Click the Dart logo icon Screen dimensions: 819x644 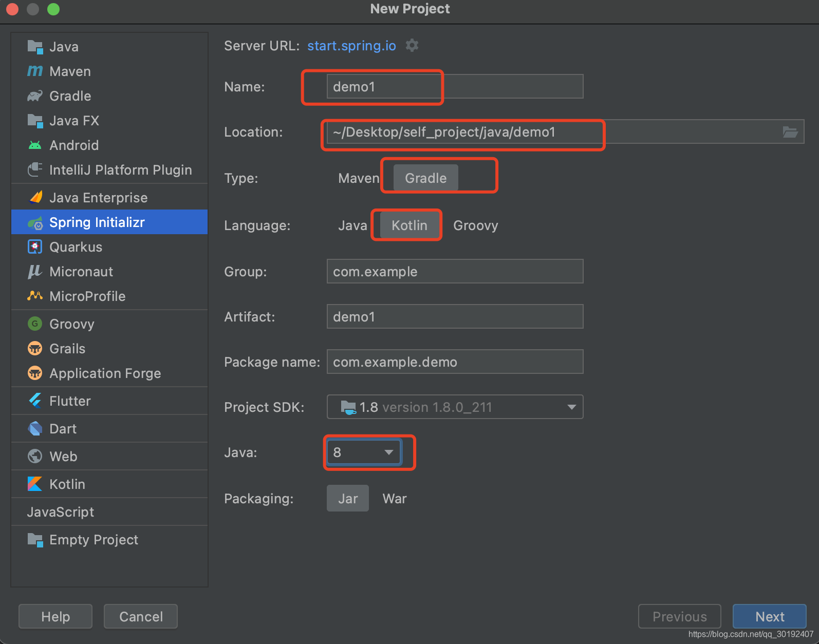click(35, 428)
